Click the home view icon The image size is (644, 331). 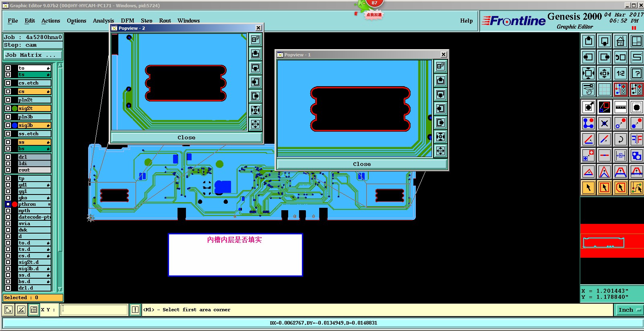(621, 41)
